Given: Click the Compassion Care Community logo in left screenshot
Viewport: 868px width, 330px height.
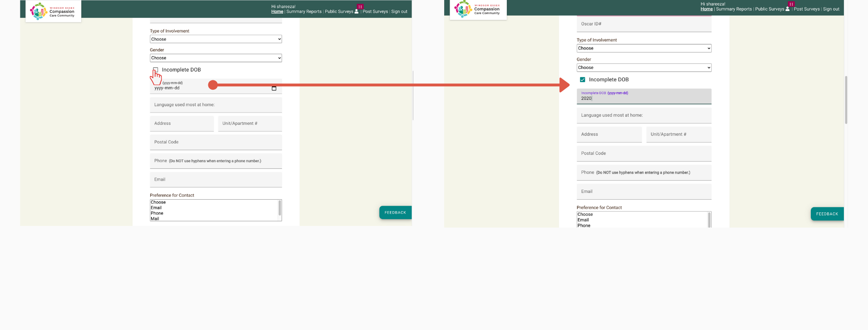Looking at the screenshot, I should [x=53, y=11].
